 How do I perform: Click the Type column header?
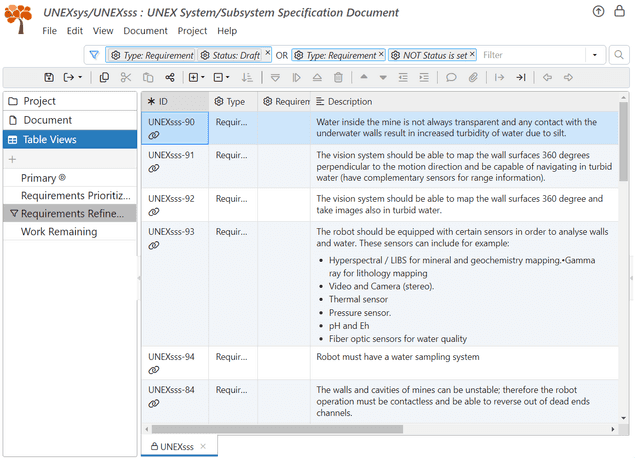coord(233,101)
